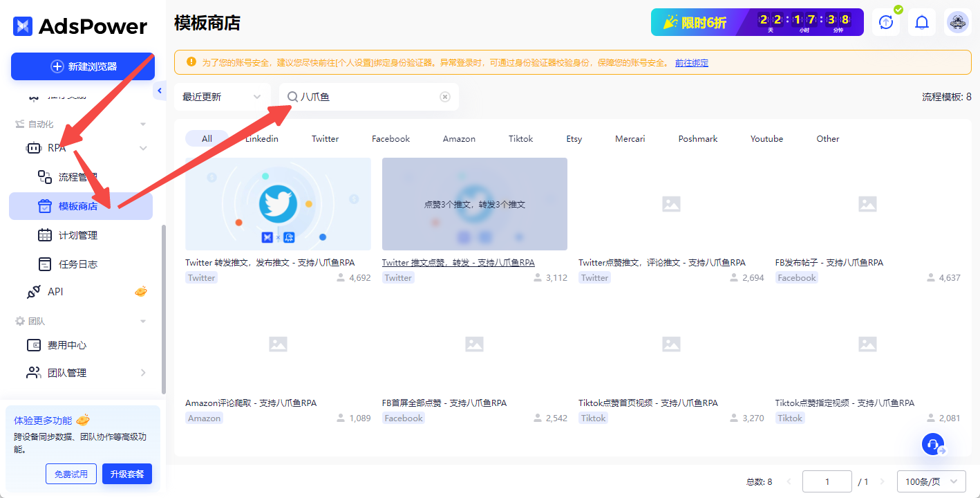Viewport: 980px width, 498px height.
Task: Select the Poshmark category tab
Action: coord(697,138)
